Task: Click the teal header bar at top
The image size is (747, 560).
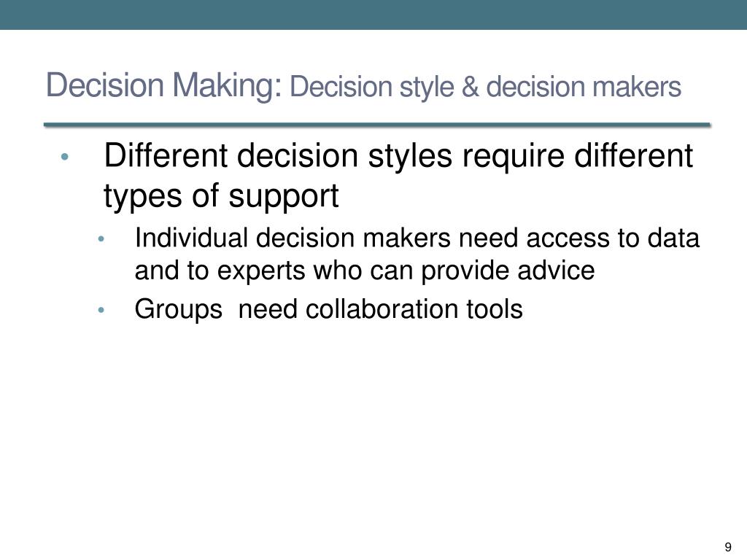Action: [373, 15]
